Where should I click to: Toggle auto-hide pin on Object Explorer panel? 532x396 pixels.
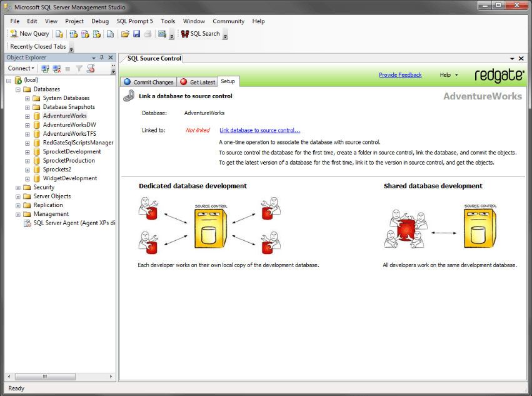[101, 57]
